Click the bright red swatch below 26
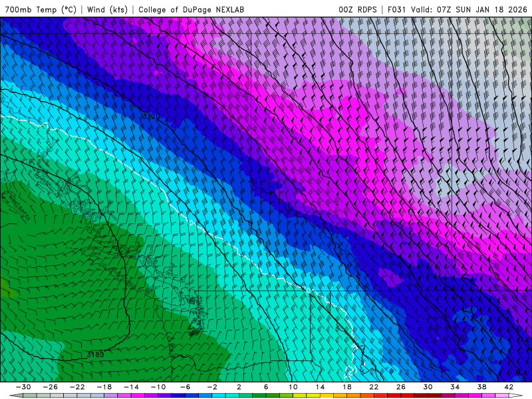 pyautogui.click(x=394, y=396)
